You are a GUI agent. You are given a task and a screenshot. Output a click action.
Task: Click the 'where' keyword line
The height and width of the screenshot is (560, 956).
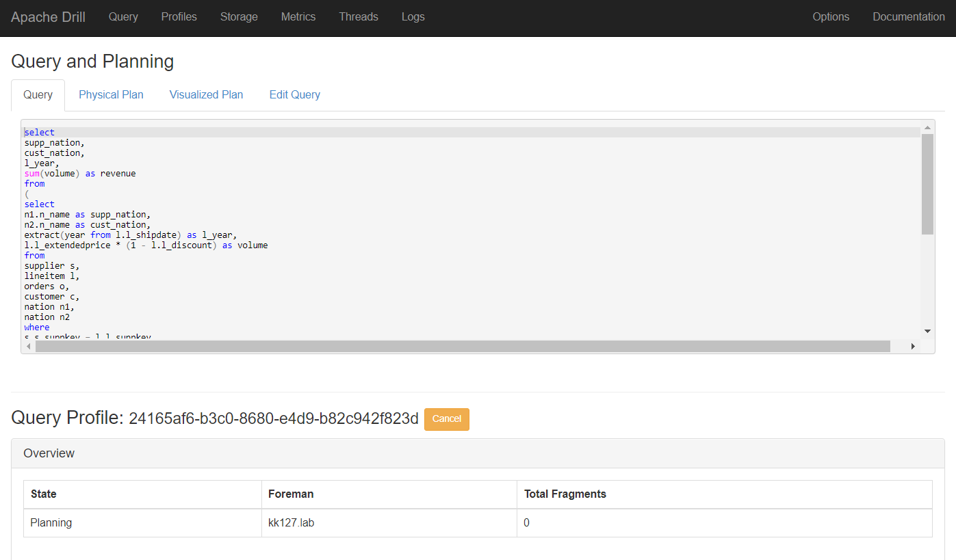[37, 328]
